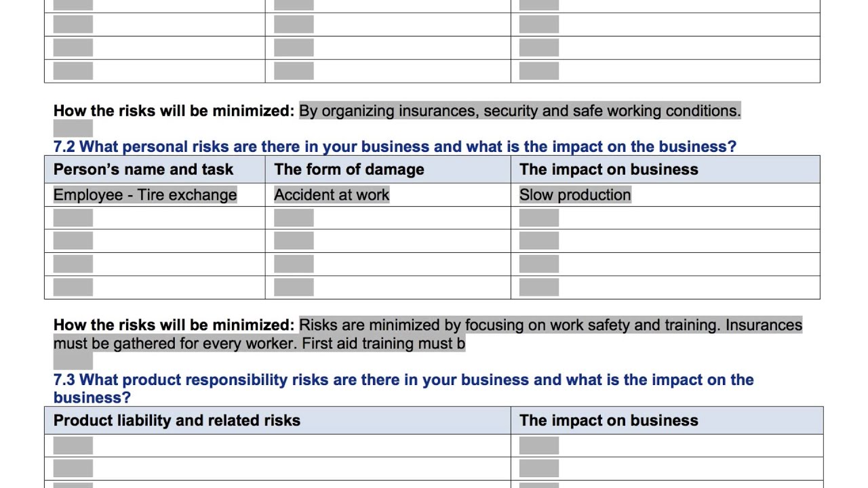Click the 'Accident at work' field

332,195
